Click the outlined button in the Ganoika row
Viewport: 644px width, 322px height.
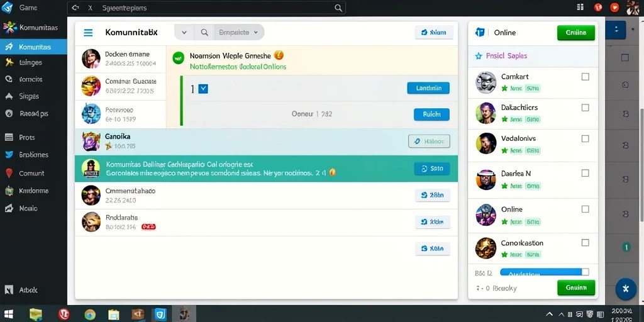(x=429, y=142)
